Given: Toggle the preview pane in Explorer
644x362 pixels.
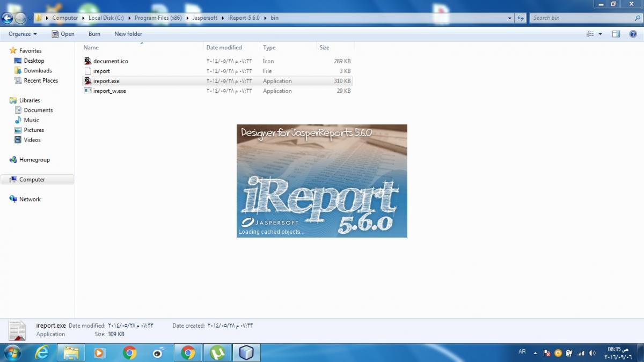Looking at the screenshot, I should click(616, 34).
